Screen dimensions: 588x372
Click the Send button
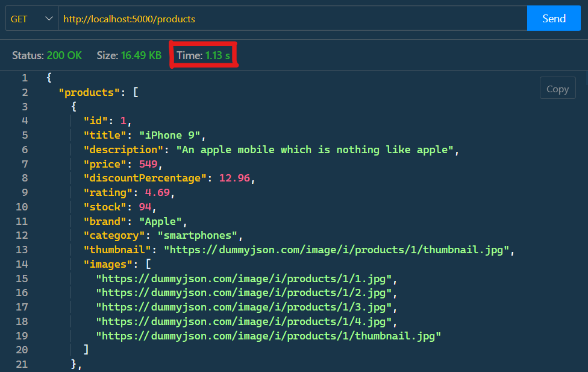pyautogui.click(x=553, y=18)
